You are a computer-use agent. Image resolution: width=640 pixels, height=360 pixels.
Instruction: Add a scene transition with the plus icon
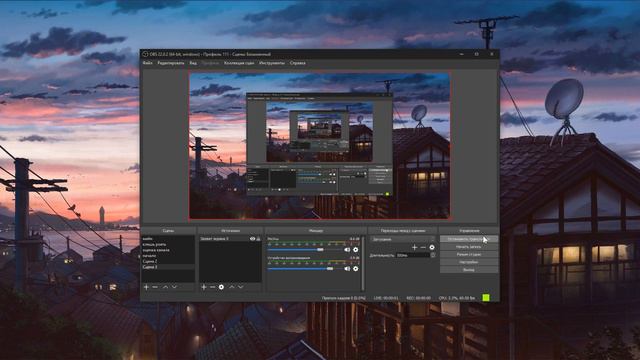point(414,247)
